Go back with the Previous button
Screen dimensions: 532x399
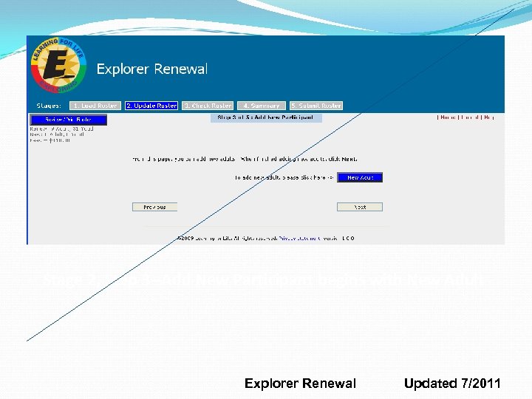pos(154,207)
